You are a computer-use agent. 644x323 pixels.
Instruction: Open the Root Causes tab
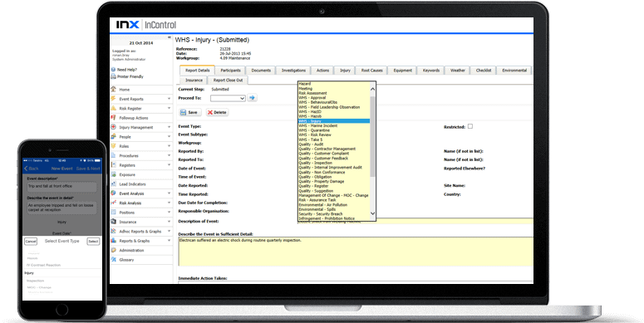coord(371,71)
